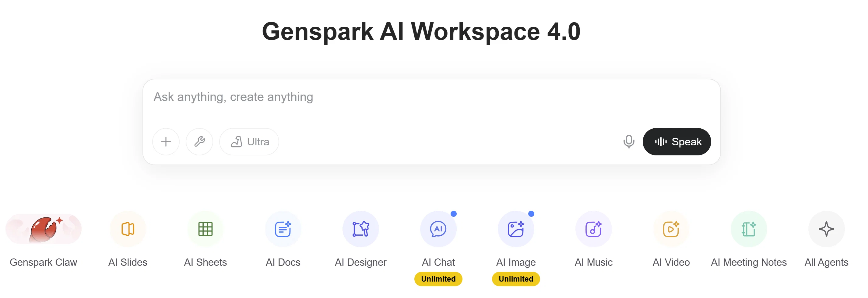Click the 'AI Video' label text
The width and height of the screenshot is (868, 298).
(x=671, y=262)
